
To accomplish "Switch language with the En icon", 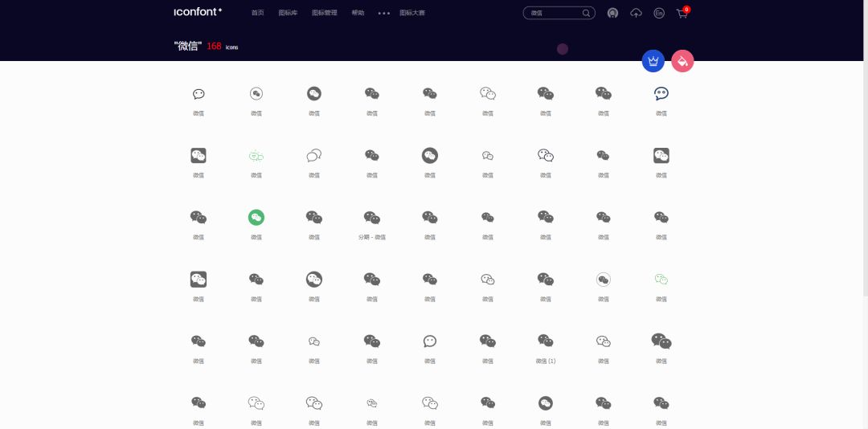I will tap(659, 14).
